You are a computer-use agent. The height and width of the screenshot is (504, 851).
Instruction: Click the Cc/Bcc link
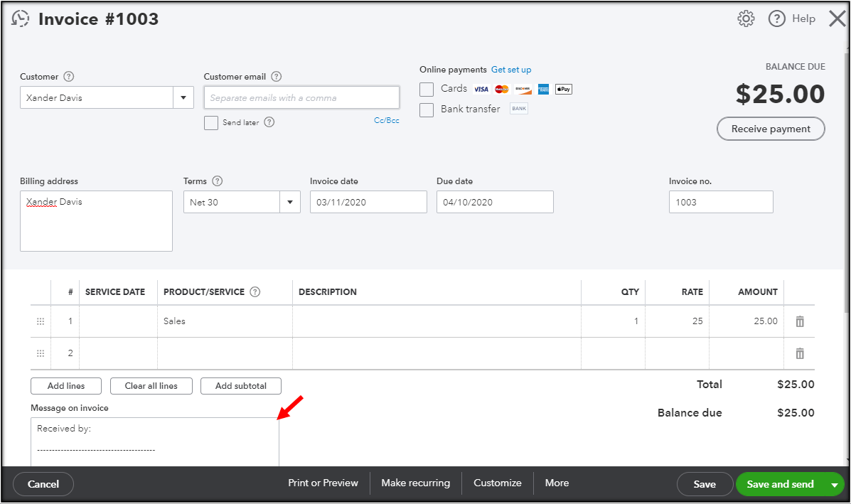pos(387,120)
